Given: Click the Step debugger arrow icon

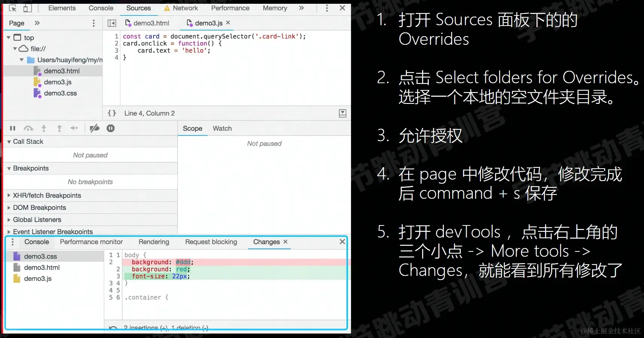Looking at the screenshot, I should 74,128.
